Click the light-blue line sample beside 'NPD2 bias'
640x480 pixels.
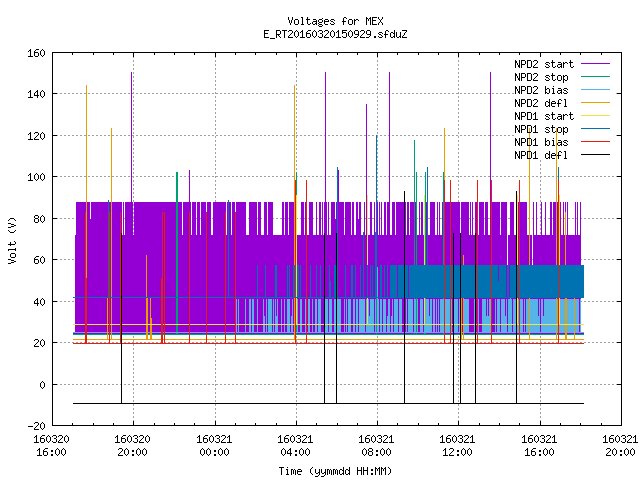[x=595, y=90]
